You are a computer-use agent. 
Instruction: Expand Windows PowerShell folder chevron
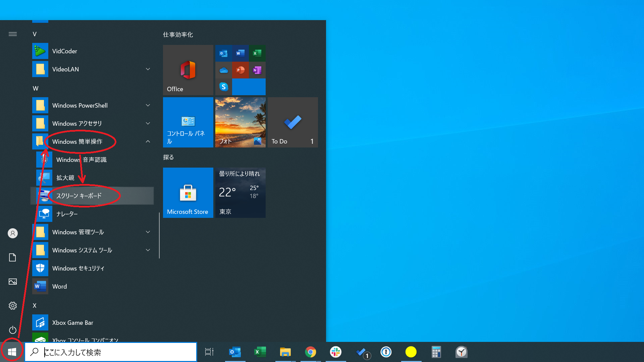pos(148,105)
